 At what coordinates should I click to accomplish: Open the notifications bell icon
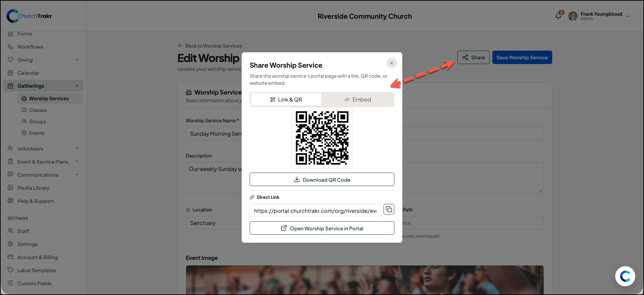558,16
